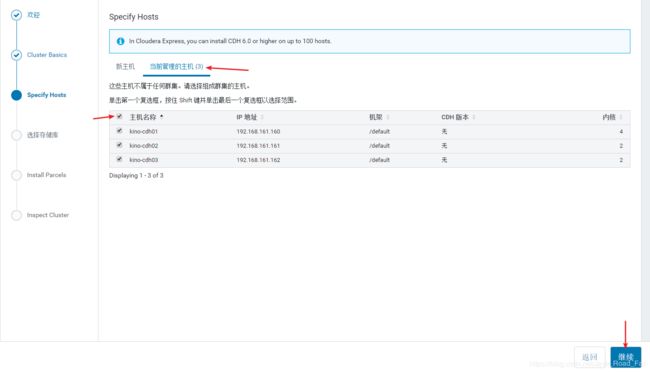This screenshot has height=372, width=650.
Task: Uncheck the kino-cdh02 host checkbox
Action: click(x=119, y=145)
